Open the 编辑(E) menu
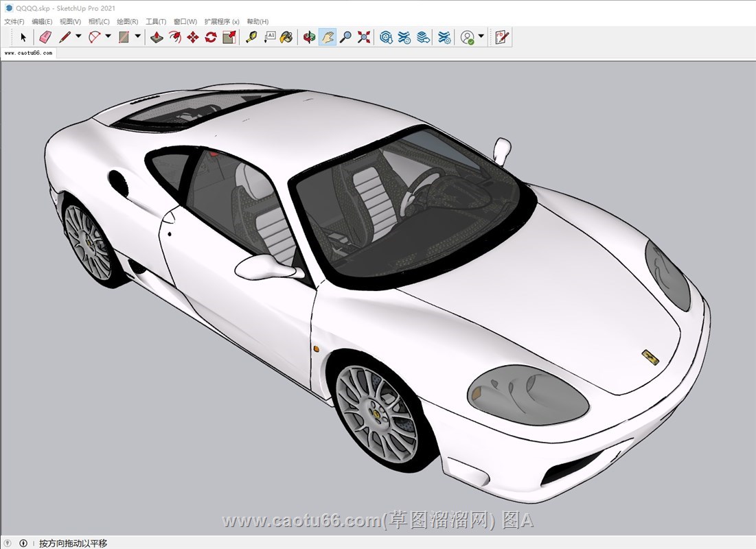This screenshot has height=549, width=756. point(42,22)
